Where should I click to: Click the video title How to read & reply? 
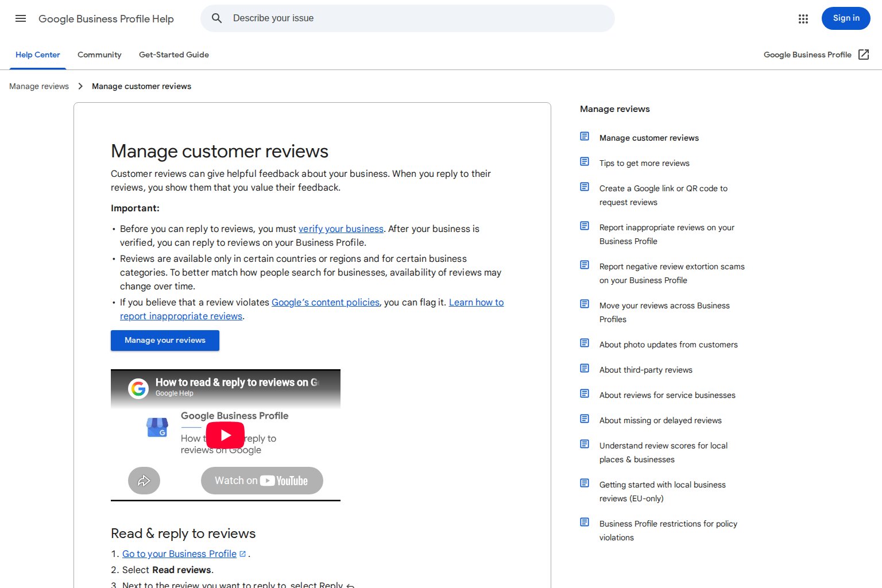click(237, 382)
